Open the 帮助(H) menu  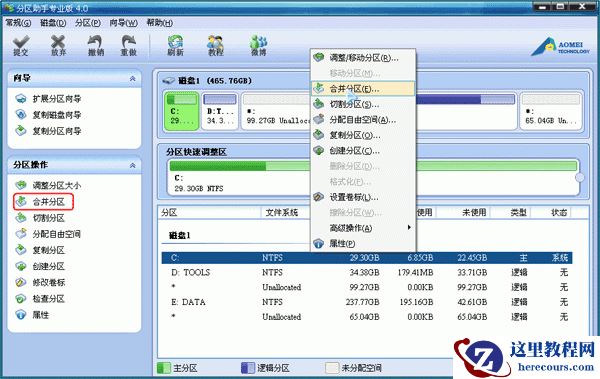pos(160,23)
